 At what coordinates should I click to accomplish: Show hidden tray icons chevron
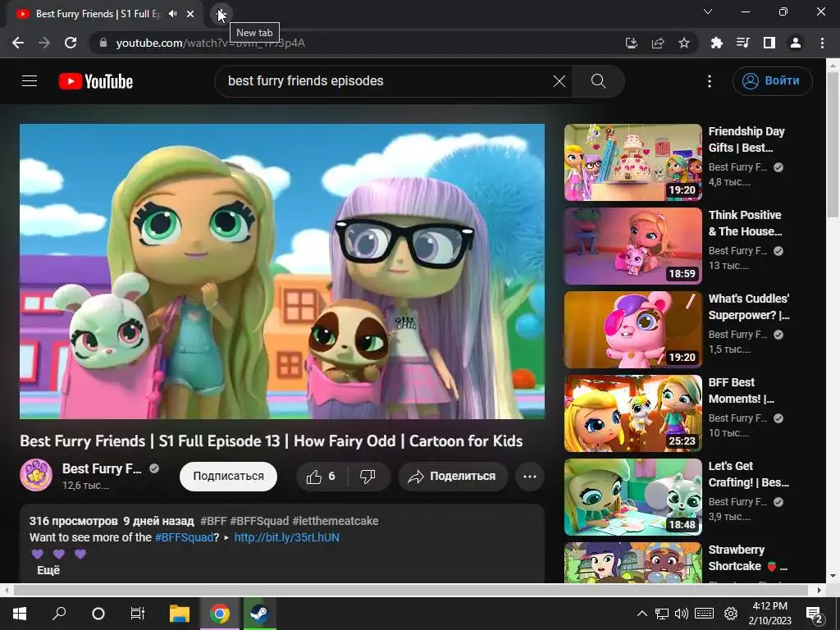641,614
